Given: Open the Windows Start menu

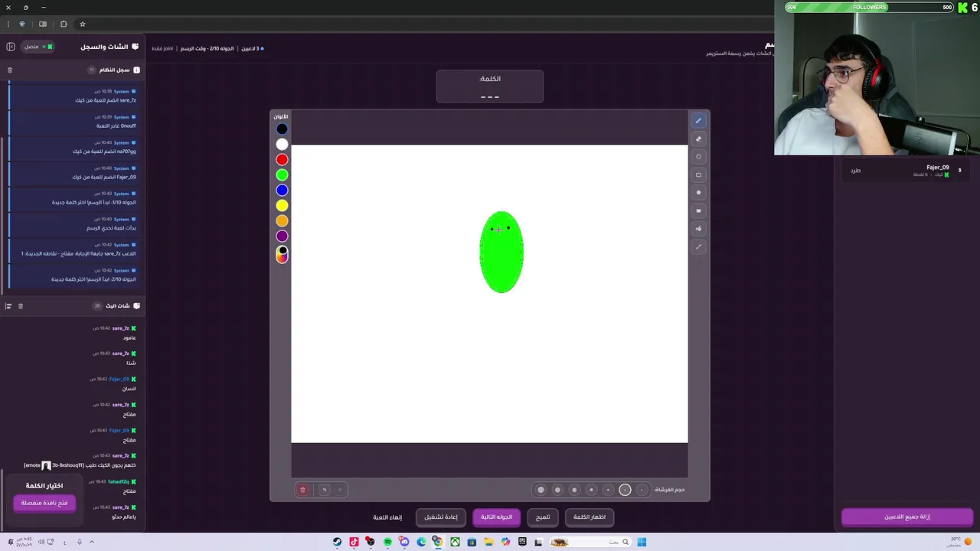Looking at the screenshot, I should [642, 542].
